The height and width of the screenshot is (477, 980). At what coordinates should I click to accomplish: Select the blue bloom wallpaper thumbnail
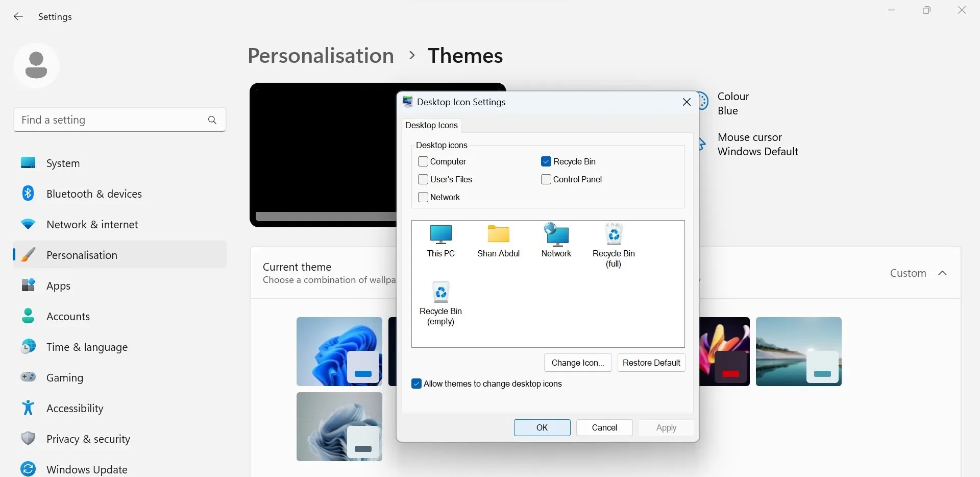(339, 351)
